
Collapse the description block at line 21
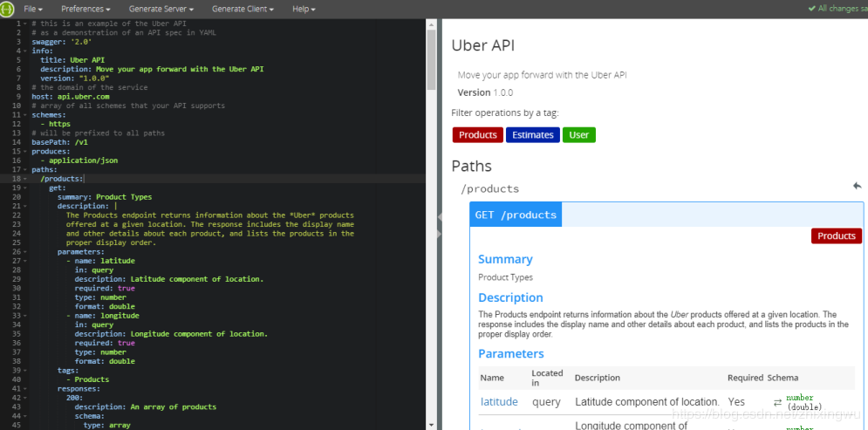click(x=25, y=206)
